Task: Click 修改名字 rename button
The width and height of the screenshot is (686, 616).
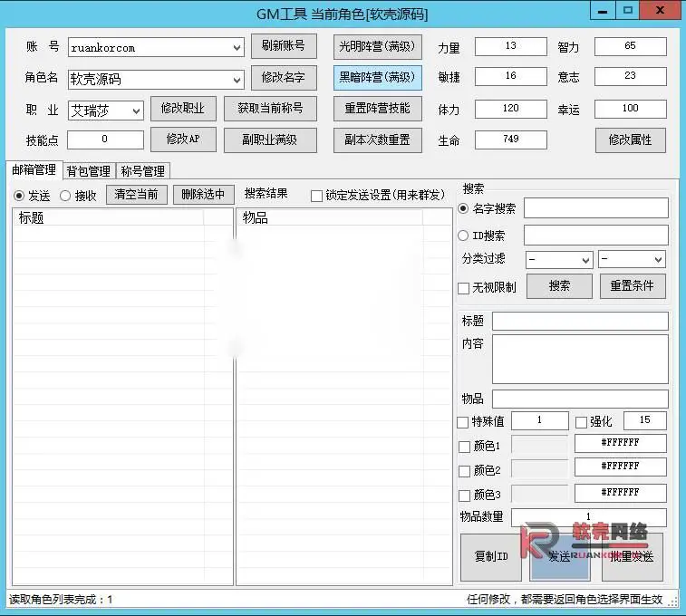Action: (284, 77)
